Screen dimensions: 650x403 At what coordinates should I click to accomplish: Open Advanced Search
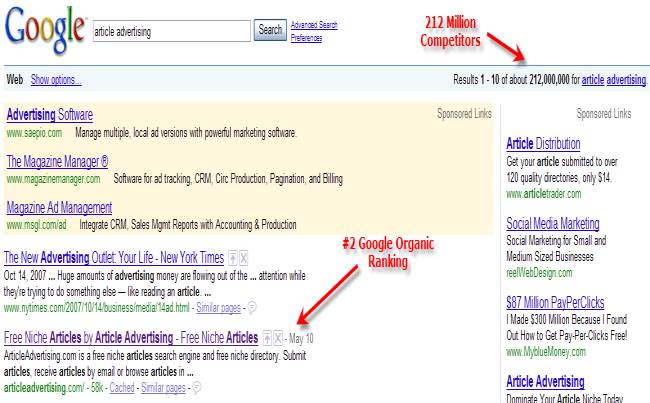click(314, 25)
